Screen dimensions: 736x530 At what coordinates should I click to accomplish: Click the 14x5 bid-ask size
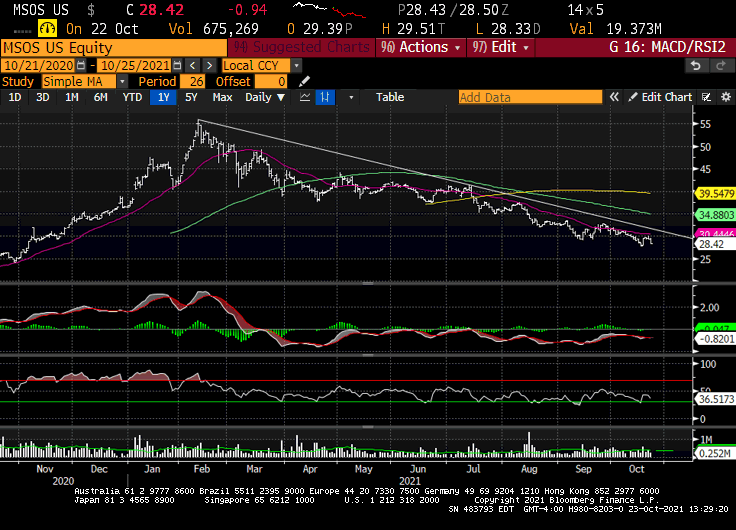tap(585, 10)
